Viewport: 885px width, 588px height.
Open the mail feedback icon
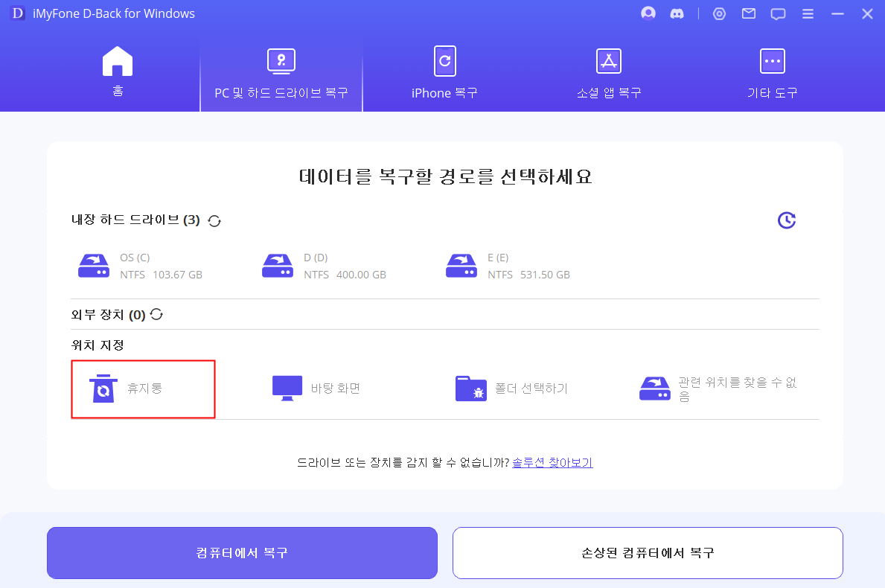click(748, 13)
